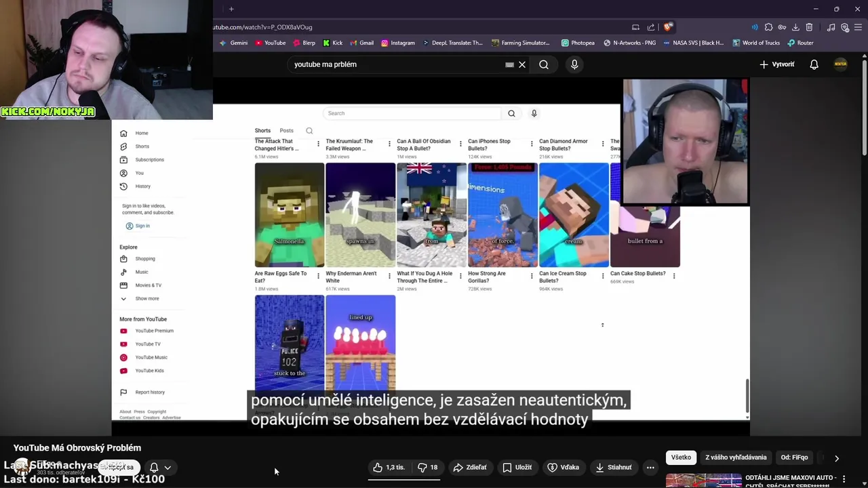Click the Vďaka thanks button
The width and height of the screenshot is (868, 488).
tap(563, 467)
